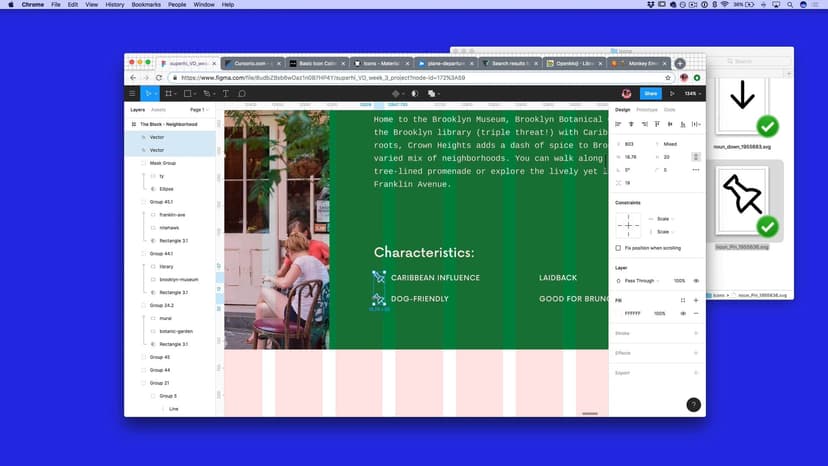Click the Boolean operations icon
Viewport: 828px width, 466px height.
click(x=431, y=94)
